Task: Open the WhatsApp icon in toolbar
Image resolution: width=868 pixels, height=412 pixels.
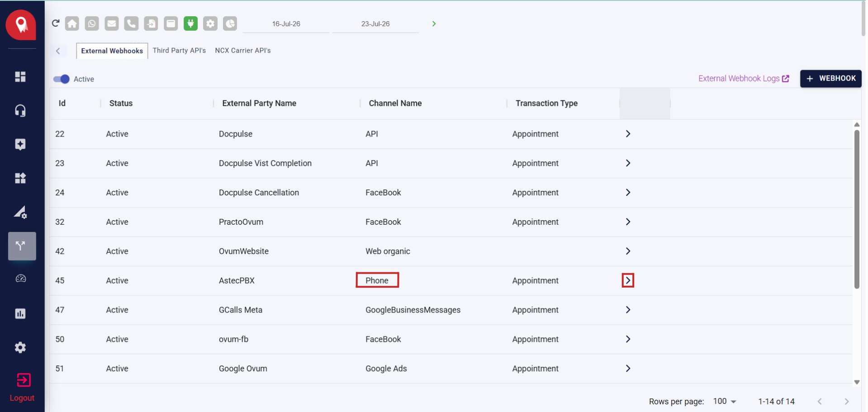Action: tap(92, 24)
